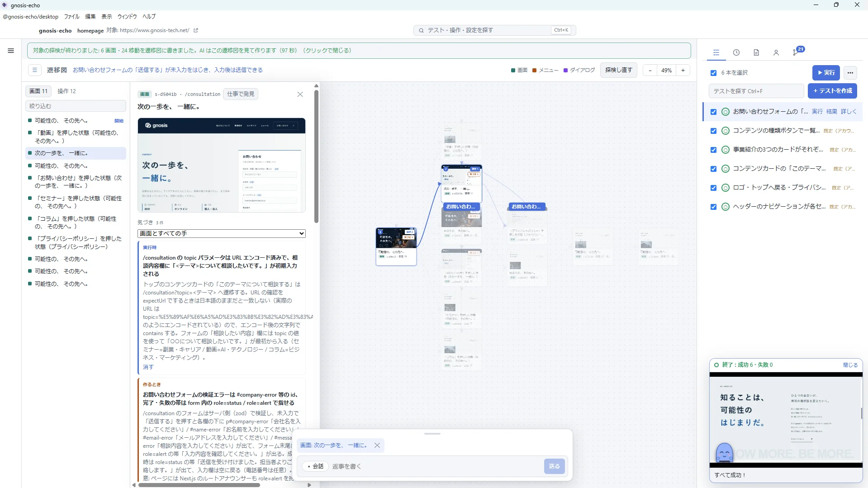Screen dimensions: 868x488
Task: Remove the 画面: 次の一歩を chip
Action: point(377,445)
